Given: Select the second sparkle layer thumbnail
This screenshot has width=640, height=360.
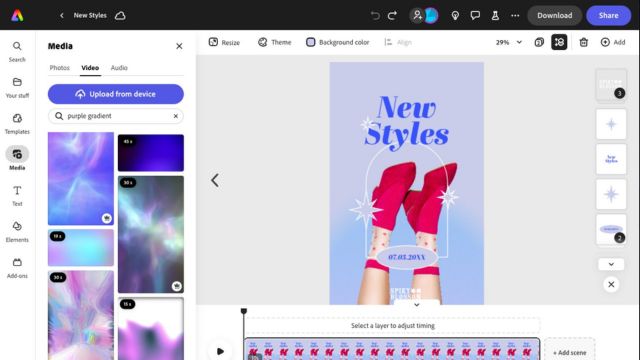Looking at the screenshot, I should click(x=611, y=194).
